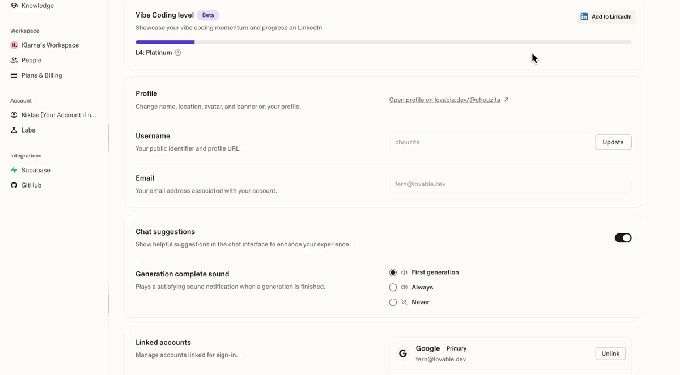Click the speaker icon beside First generation
Screen dimensions: 680x375
404,273
